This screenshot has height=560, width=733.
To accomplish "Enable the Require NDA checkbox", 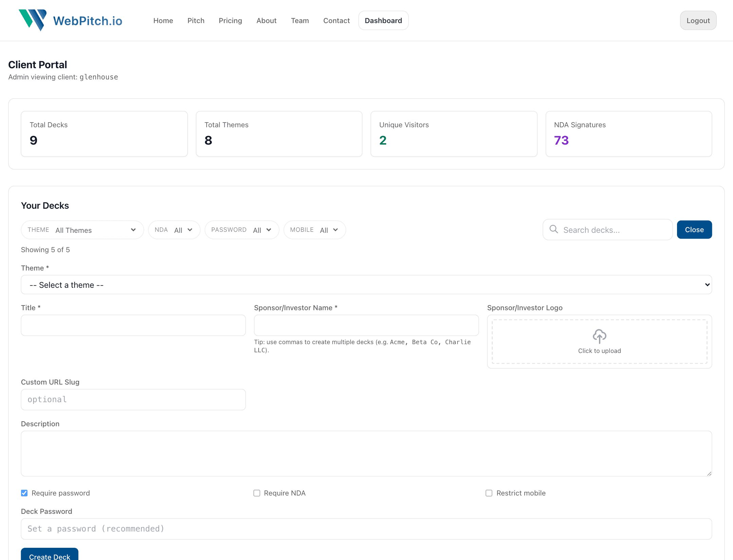I will [x=257, y=493].
